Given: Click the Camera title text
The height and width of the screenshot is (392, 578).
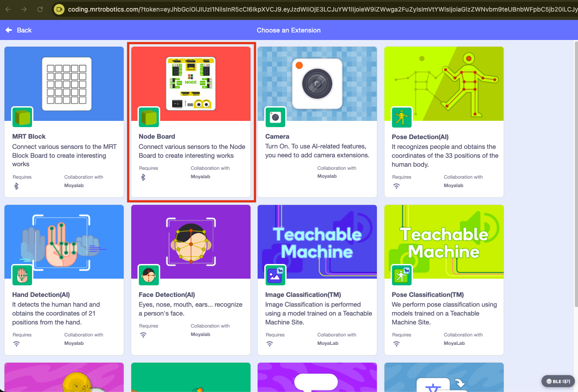Looking at the screenshot, I should (x=277, y=136).
